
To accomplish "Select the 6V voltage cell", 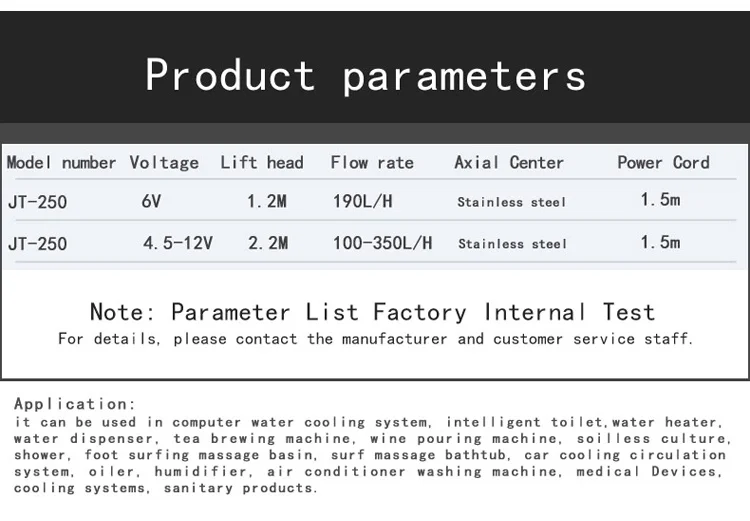I will pyautogui.click(x=152, y=202).
